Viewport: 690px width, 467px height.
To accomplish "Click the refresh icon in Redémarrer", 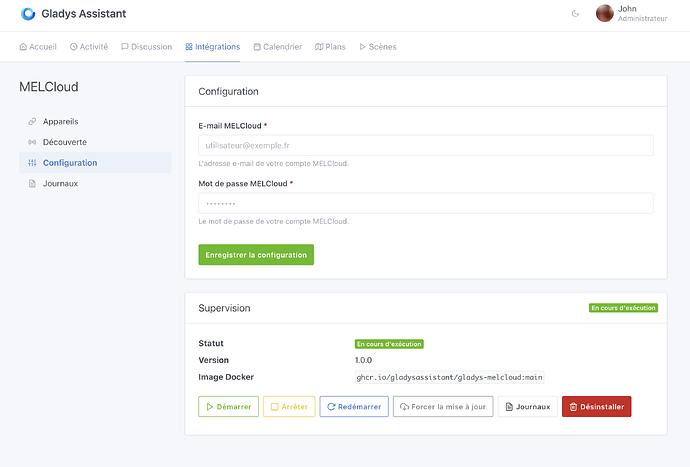I will (x=331, y=407).
